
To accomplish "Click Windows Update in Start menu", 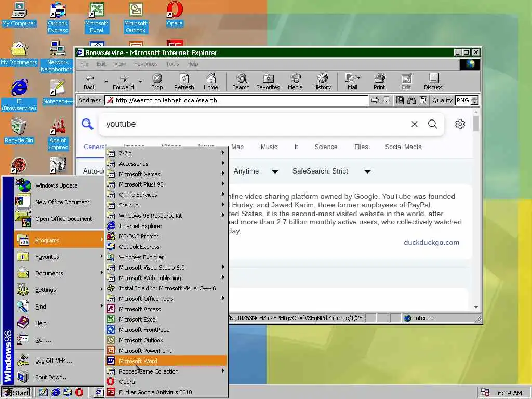I will [x=59, y=185].
